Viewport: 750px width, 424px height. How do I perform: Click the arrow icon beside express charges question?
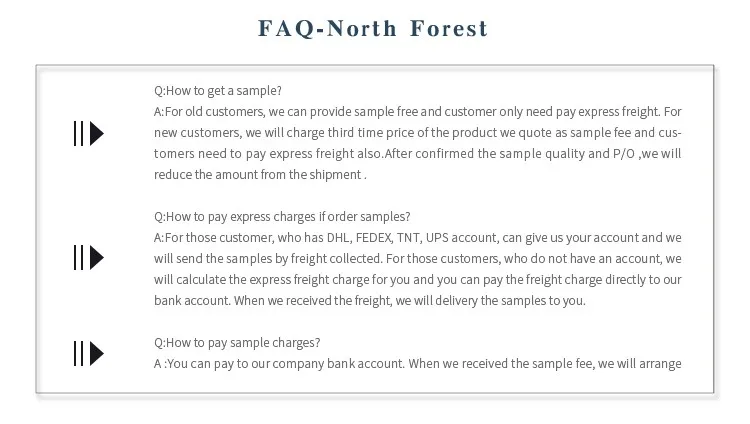tap(88, 258)
